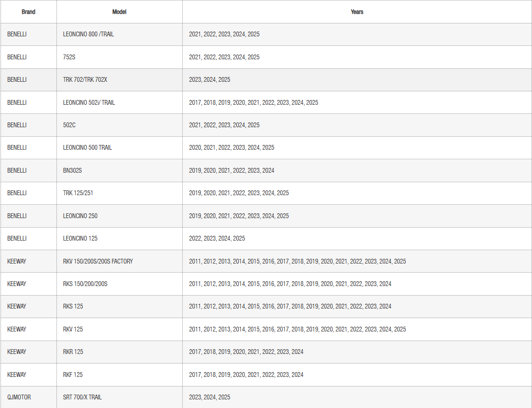Select the BN302S model cell
The width and height of the screenshot is (532, 408).
point(73,170)
